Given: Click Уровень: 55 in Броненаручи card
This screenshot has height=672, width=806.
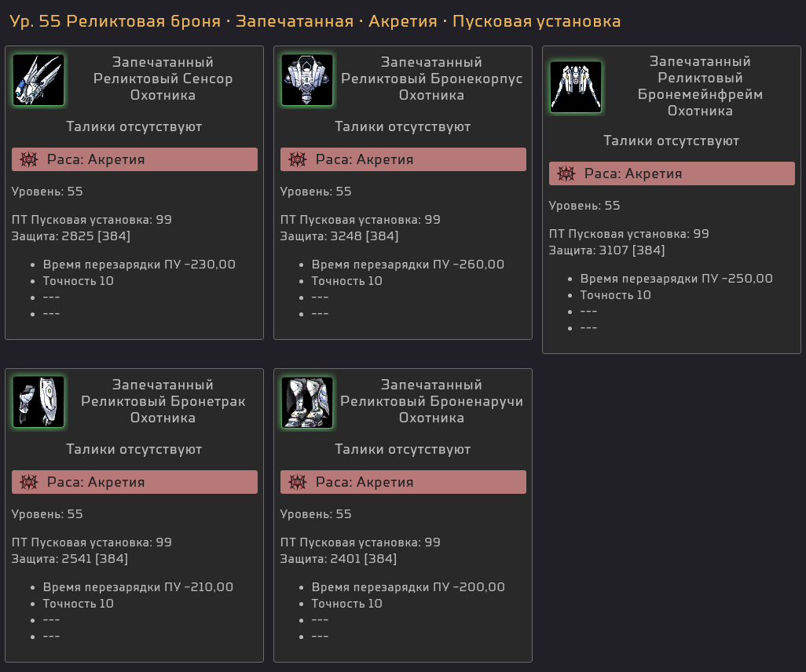Looking at the screenshot, I should point(316,514).
